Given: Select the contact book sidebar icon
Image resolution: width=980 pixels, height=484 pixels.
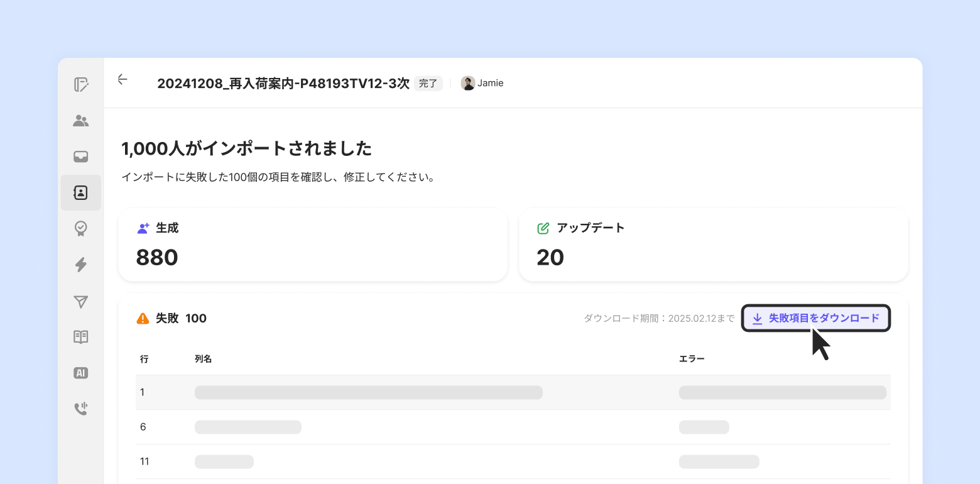Looking at the screenshot, I should coord(81,192).
